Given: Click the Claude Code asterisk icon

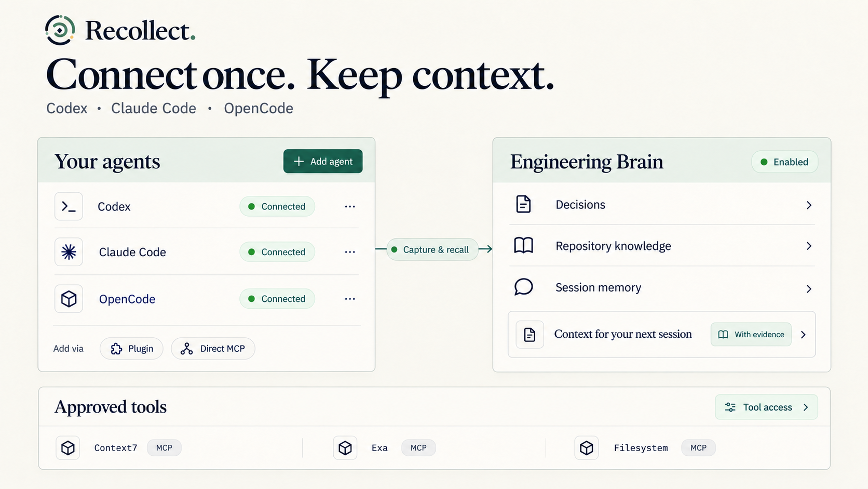Looking at the screenshot, I should coord(69,252).
